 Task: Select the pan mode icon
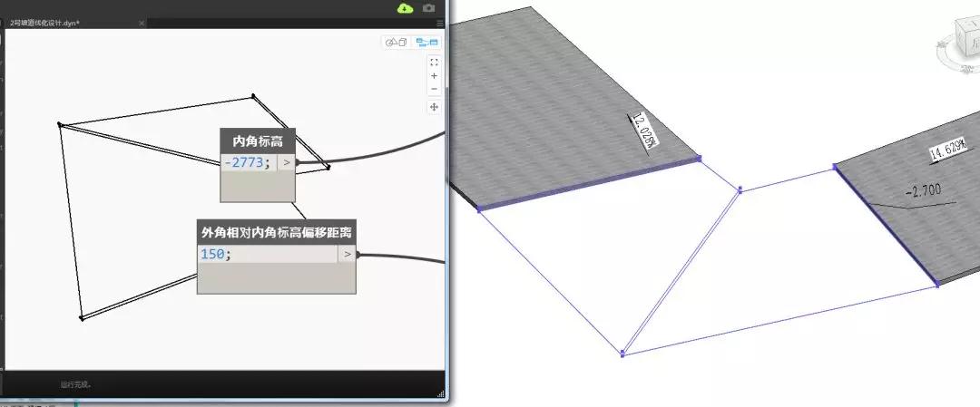(x=434, y=107)
